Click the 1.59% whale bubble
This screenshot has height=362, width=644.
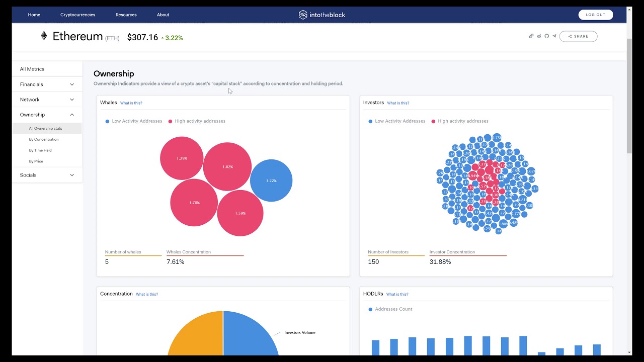click(x=240, y=213)
